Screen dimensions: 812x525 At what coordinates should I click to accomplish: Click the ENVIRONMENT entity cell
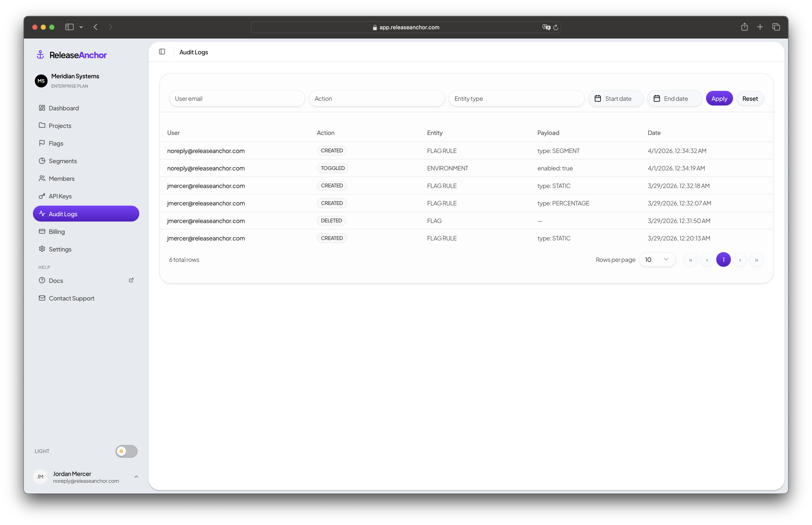coord(447,168)
